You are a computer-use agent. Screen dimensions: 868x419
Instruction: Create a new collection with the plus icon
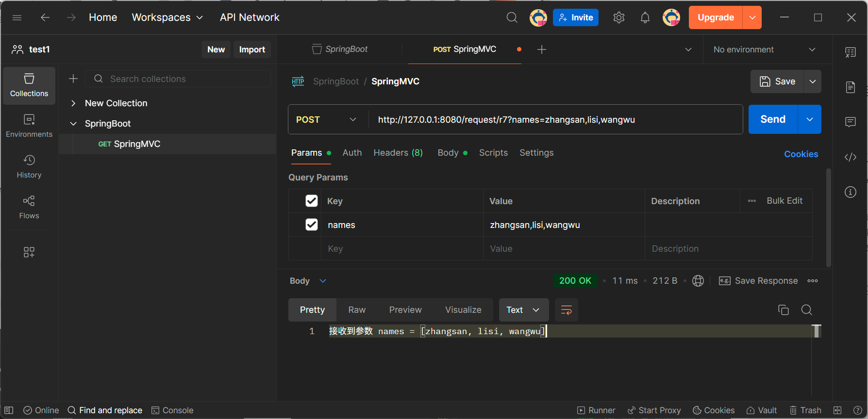point(73,79)
